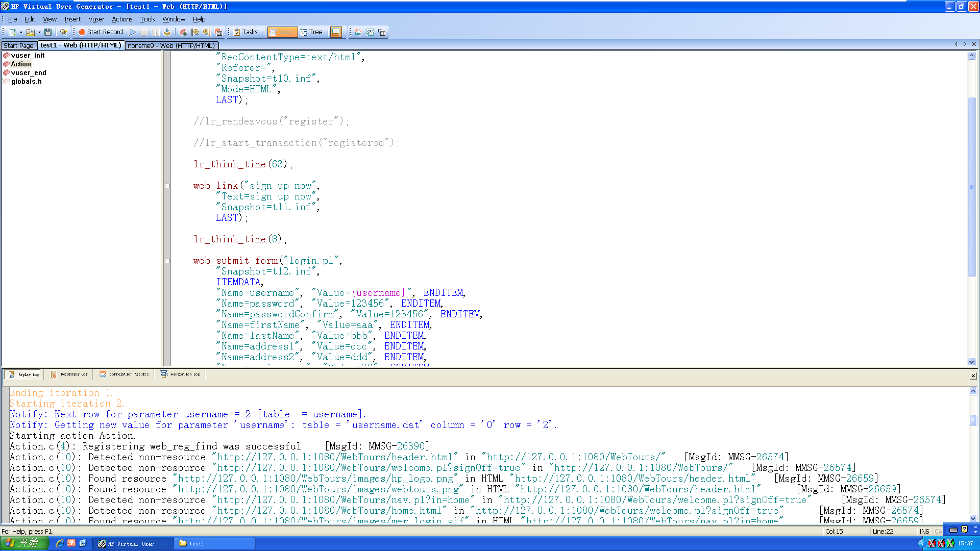Open the New Script dropdown arrow
The height and width of the screenshot is (551, 980).
[21, 32]
